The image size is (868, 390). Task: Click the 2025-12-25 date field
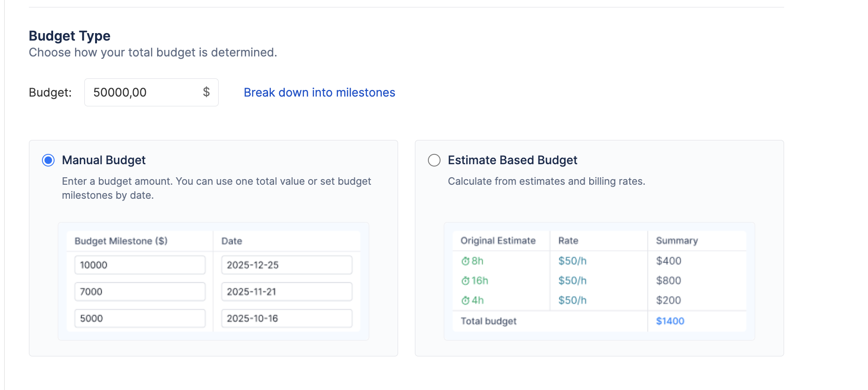[286, 265]
